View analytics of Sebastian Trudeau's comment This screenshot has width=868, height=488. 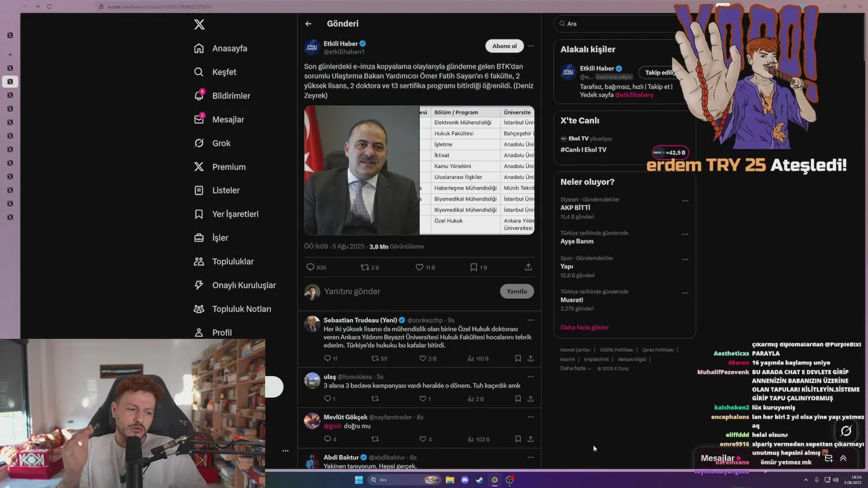478,359
